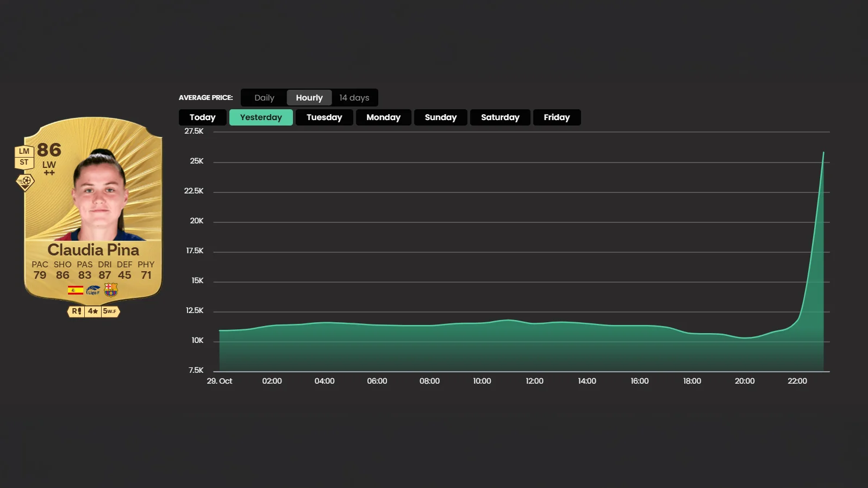
Task: Click the Liga F league logo
Action: coord(93,290)
